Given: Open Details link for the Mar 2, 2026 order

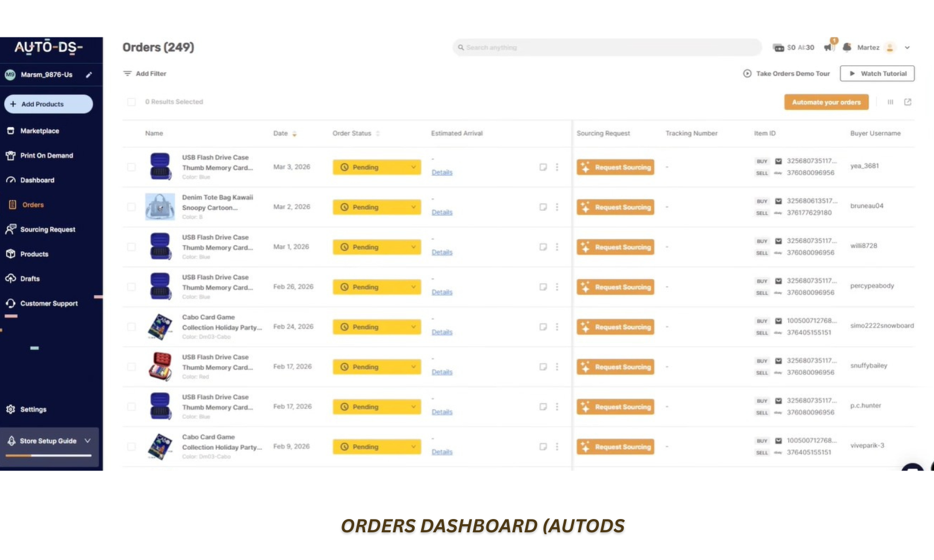Looking at the screenshot, I should tap(442, 213).
